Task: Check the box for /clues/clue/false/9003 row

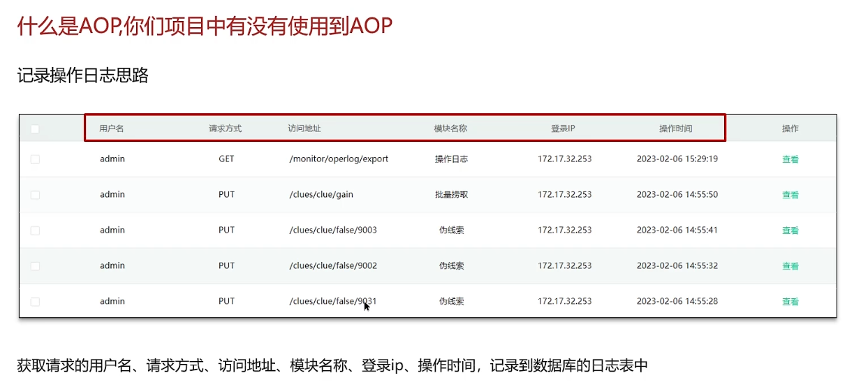Action: click(x=35, y=231)
